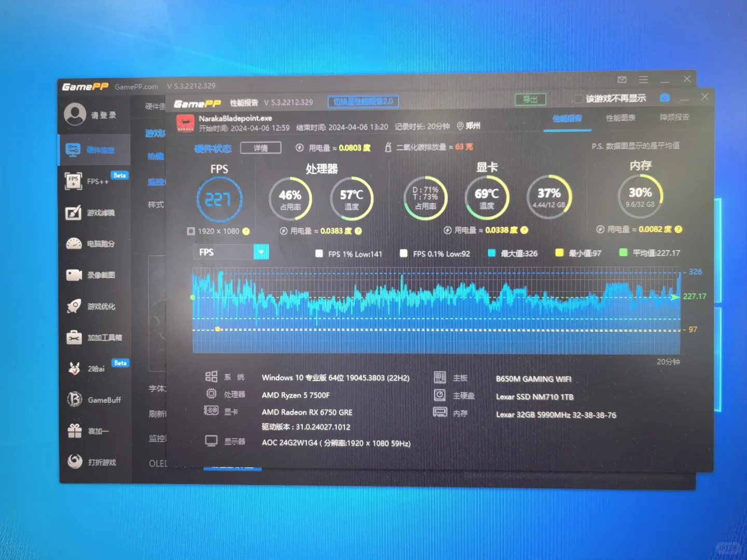Viewport: 747px width, 560px height.
Task: Open the 加加工具箱 toolbox icon
Action: (74, 338)
